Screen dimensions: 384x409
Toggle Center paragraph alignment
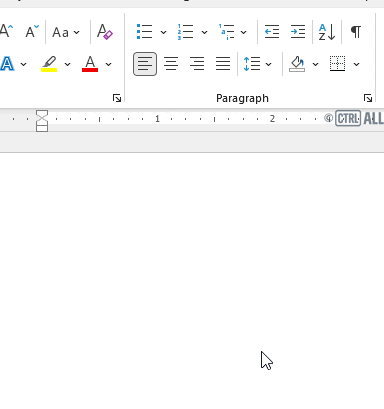tap(171, 64)
